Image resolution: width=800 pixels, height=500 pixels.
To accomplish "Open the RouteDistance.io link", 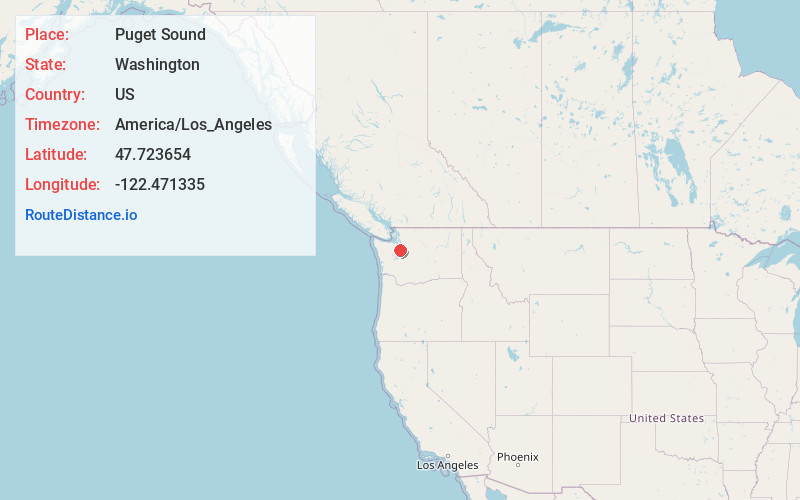I will pyautogui.click(x=81, y=215).
